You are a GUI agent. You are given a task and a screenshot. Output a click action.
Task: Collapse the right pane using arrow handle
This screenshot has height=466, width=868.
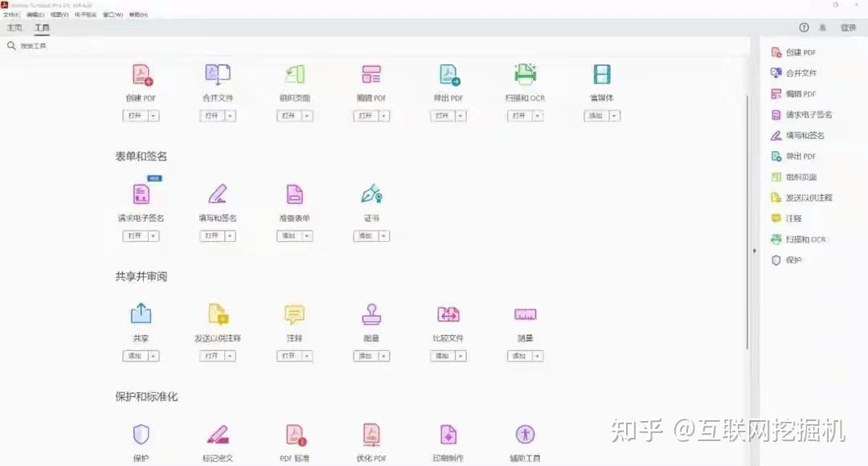[755, 251]
